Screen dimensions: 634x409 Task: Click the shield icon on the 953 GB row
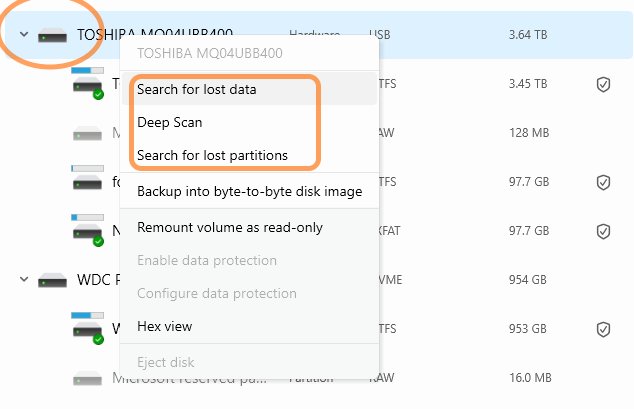click(x=603, y=329)
